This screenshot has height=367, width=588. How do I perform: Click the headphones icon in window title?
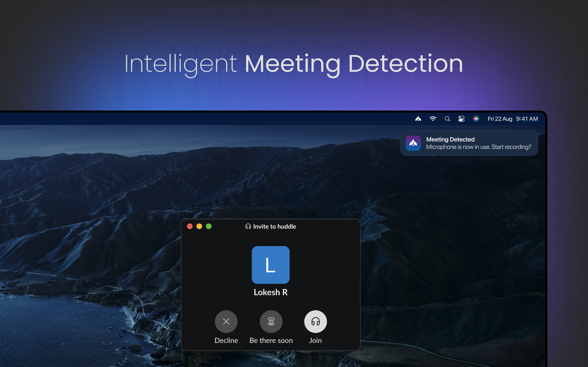coord(248,226)
